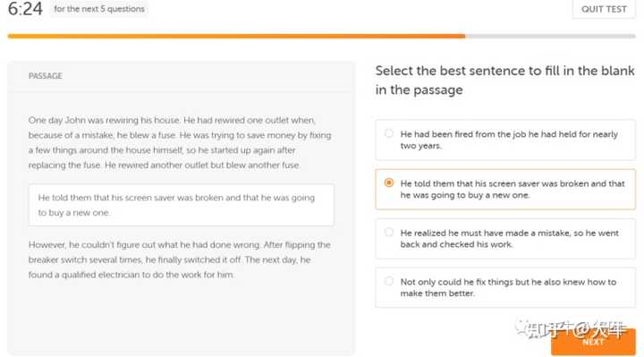Pick the 'Not only could he fix things' radio
This screenshot has width=644, height=357.
(388, 282)
